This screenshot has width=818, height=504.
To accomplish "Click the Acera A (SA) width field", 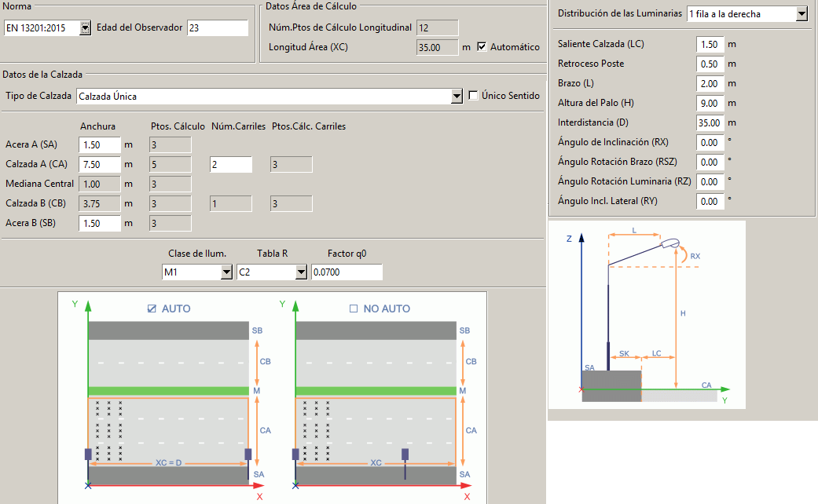I will coord(100,144).
